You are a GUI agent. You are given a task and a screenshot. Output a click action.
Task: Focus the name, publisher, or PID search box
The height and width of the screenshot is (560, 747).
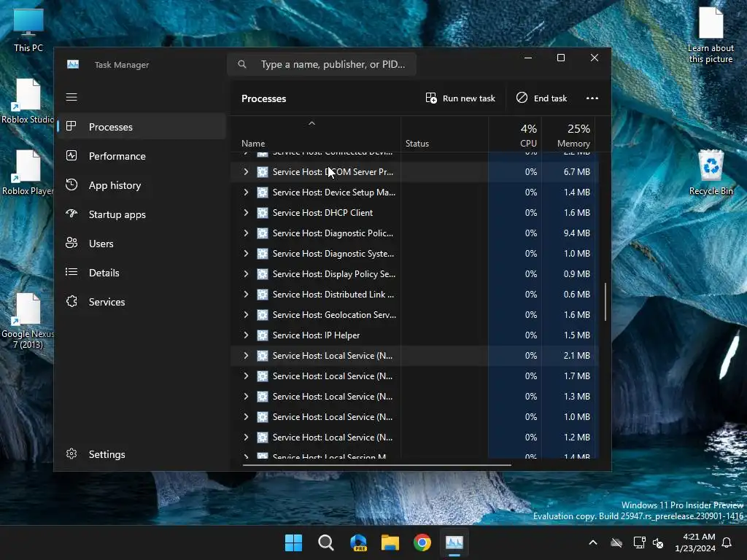322,64
